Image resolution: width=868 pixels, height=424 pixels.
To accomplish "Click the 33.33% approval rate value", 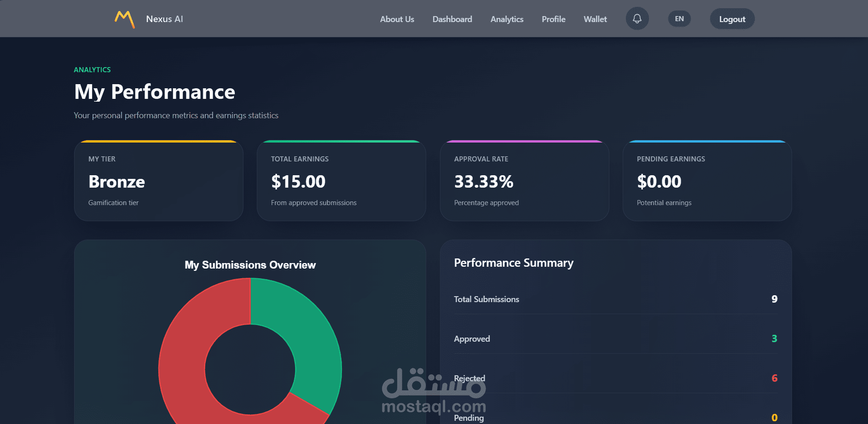I will pyautogui.click(x=484, y=182).
